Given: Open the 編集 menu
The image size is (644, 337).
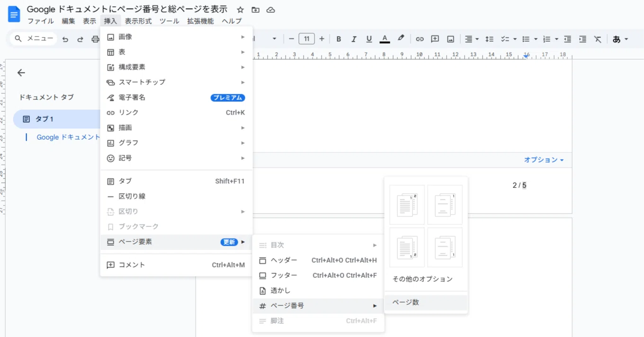Looking at the screenshot, I should pos(68,21).
